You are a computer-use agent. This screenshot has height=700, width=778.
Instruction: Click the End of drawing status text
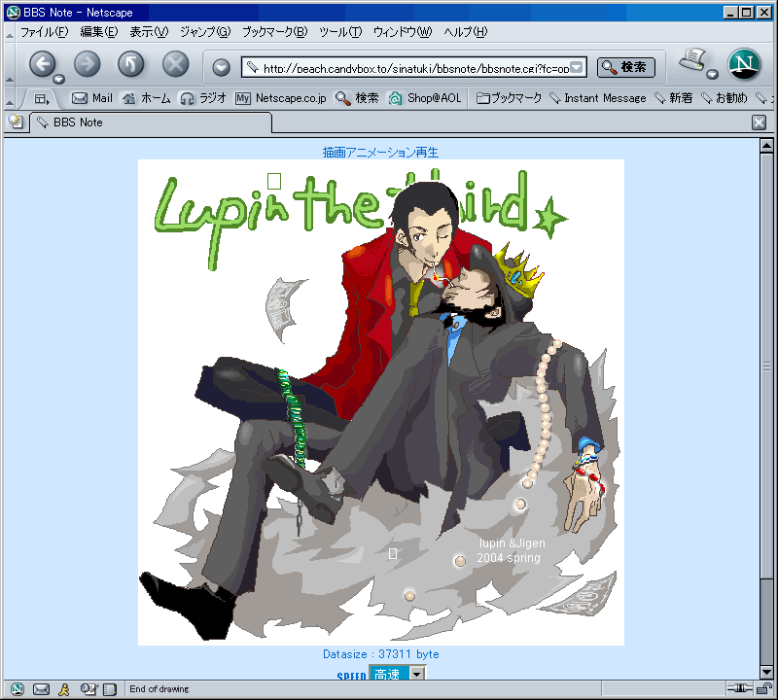[159, 689]
